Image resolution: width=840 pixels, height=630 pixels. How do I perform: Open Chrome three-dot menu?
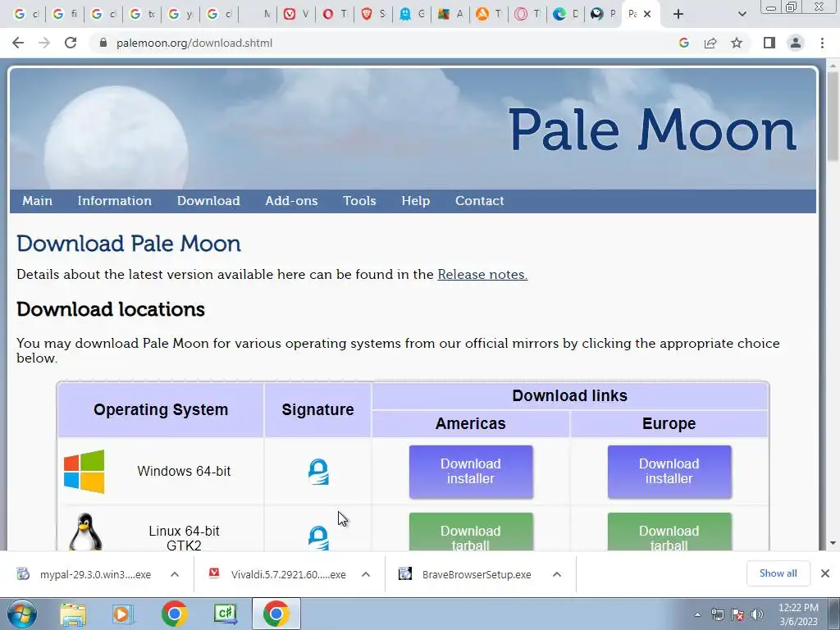[822, 43]
